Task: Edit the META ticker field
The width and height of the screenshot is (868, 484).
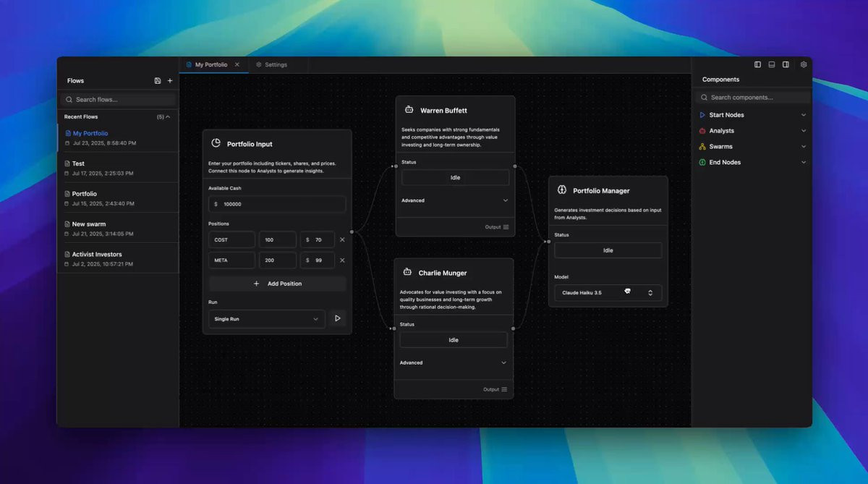Action: (x=231, y=260)
